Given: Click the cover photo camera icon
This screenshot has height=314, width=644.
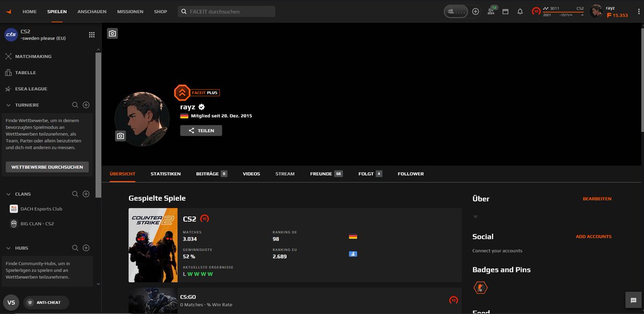Looking at the screenshot, I should 112,33.
